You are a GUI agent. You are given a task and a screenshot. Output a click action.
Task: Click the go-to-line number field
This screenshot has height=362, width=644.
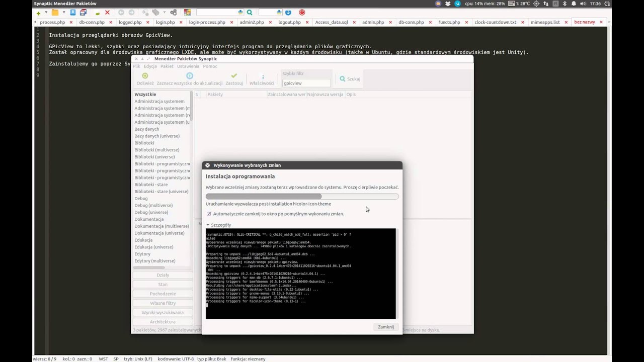click(270, 12)
